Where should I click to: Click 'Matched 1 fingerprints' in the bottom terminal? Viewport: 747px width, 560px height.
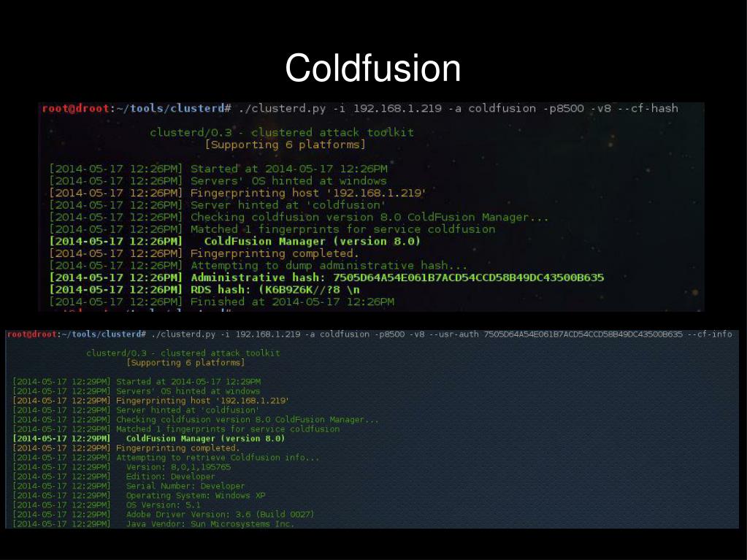coord(228,429)
